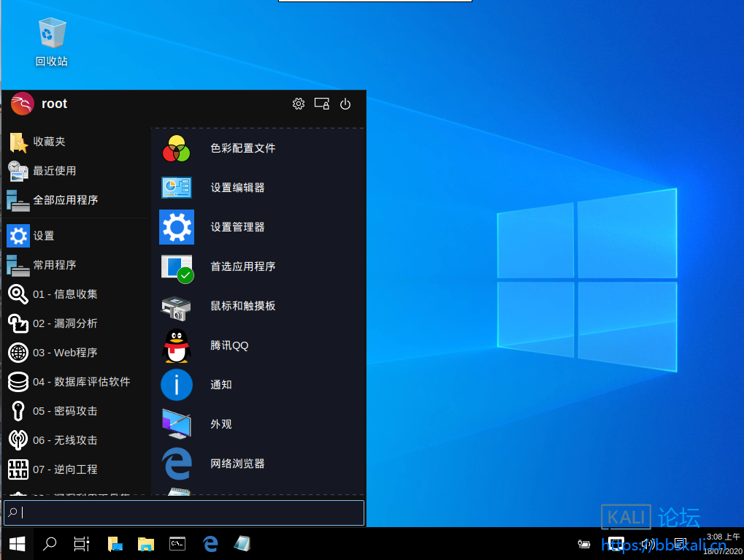This screenshot has height=560, width=744.
Task: Open Edge from the taskbar
Action: (210, 544)
